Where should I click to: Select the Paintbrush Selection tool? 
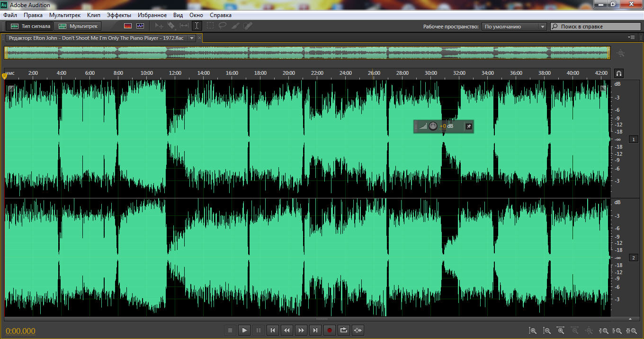(x=235, y=26)
